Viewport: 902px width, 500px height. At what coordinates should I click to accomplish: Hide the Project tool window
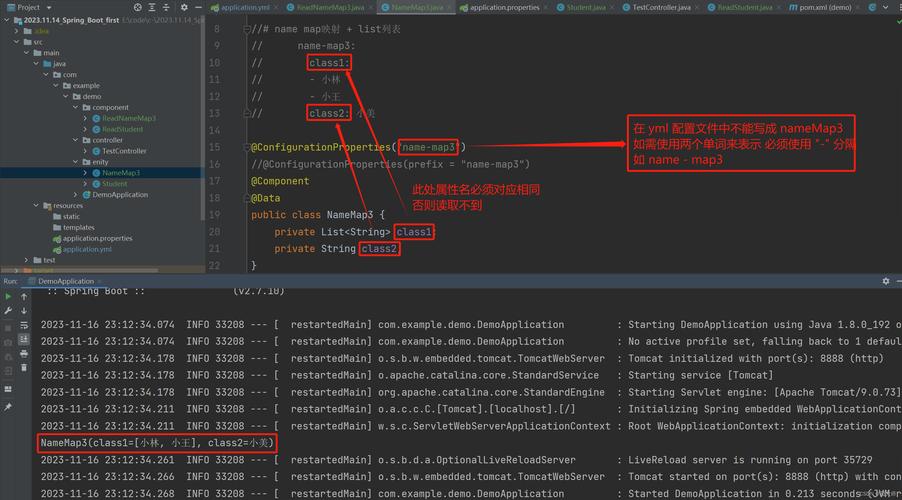point(198,7)
